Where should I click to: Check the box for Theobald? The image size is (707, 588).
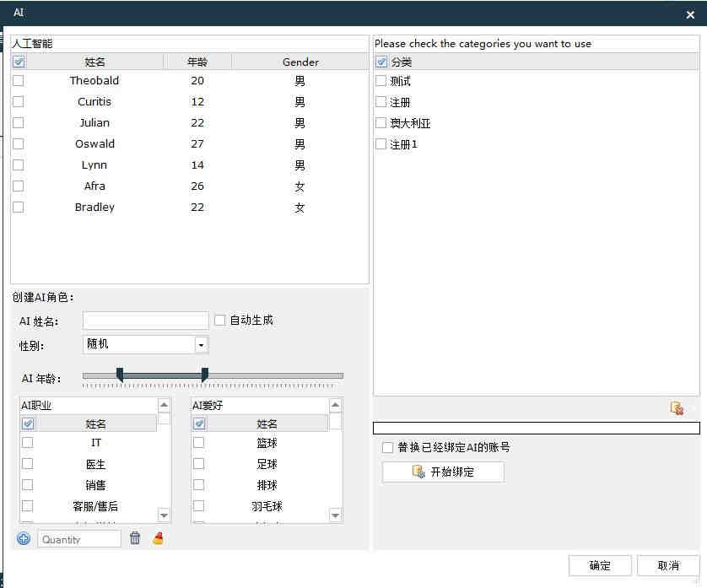point(19,81)
